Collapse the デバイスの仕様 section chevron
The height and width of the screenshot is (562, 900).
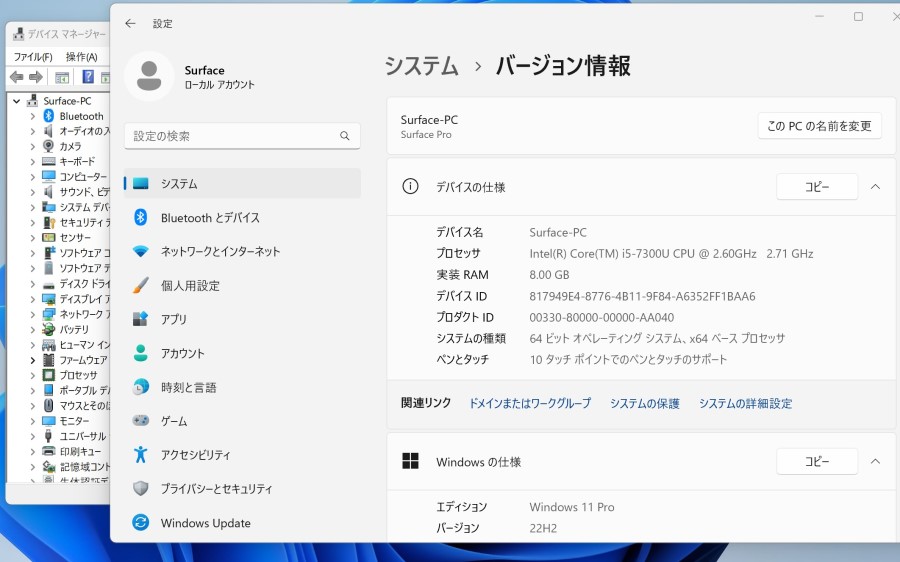click(x=875, y=187)
